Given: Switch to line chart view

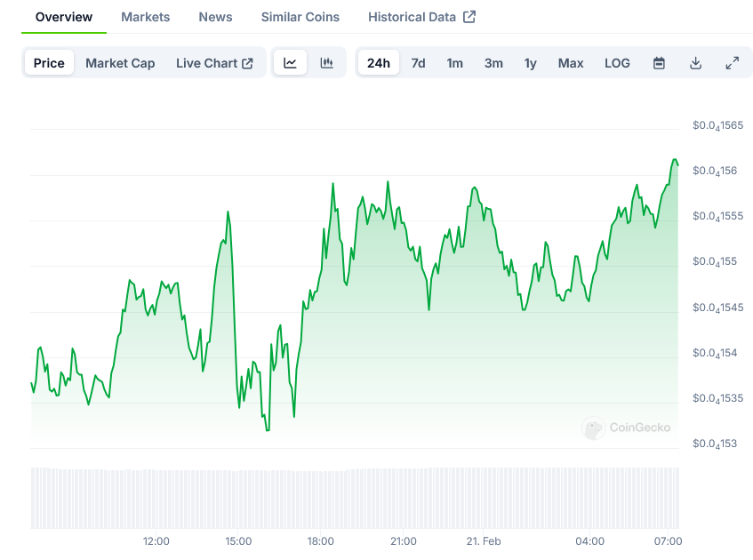Looking at the screenshot, I should pyautogui.click(x=290, y=63).
